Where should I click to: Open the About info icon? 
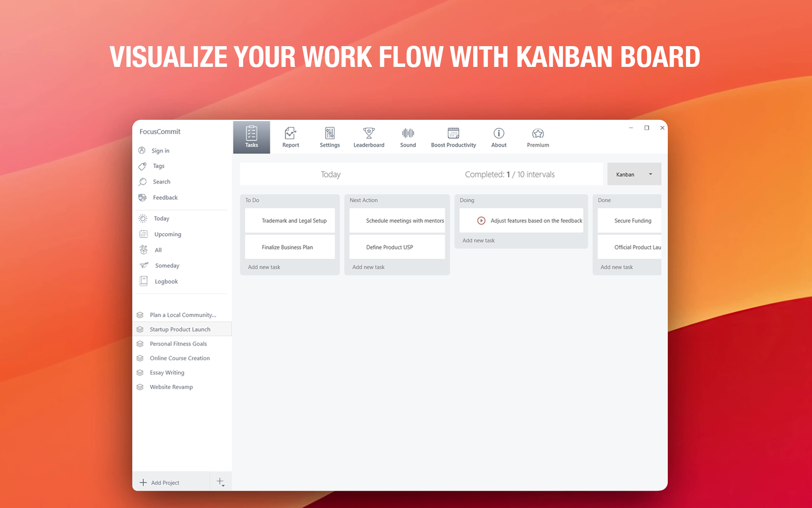point(499,133)
